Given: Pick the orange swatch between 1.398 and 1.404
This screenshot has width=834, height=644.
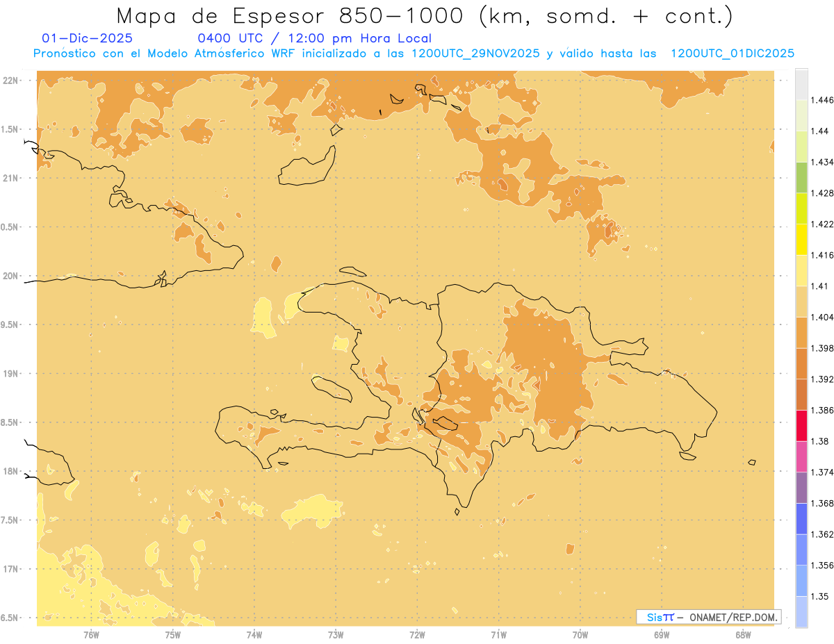Looking at the screenshot, I should (801, 332).
